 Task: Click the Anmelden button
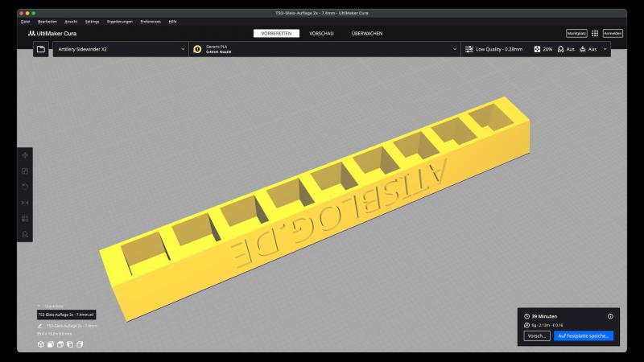click(x=613, y=33)
